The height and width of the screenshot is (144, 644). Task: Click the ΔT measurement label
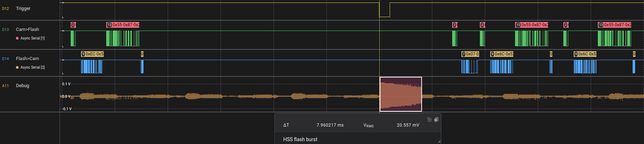coord(286,125)
